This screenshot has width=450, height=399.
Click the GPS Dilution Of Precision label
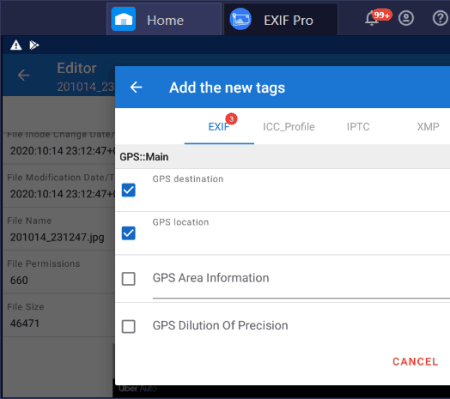click(x=220, y=325)
